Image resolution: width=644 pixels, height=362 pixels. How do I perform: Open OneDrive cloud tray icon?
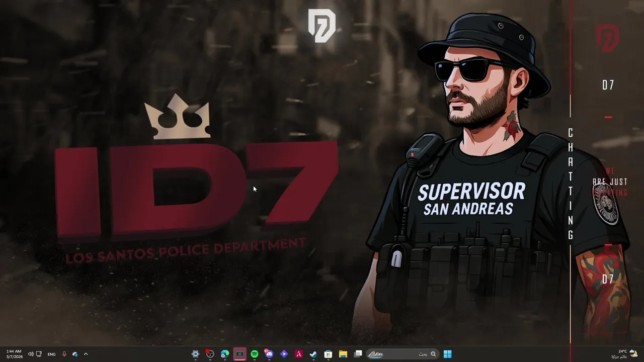(75, 354)
